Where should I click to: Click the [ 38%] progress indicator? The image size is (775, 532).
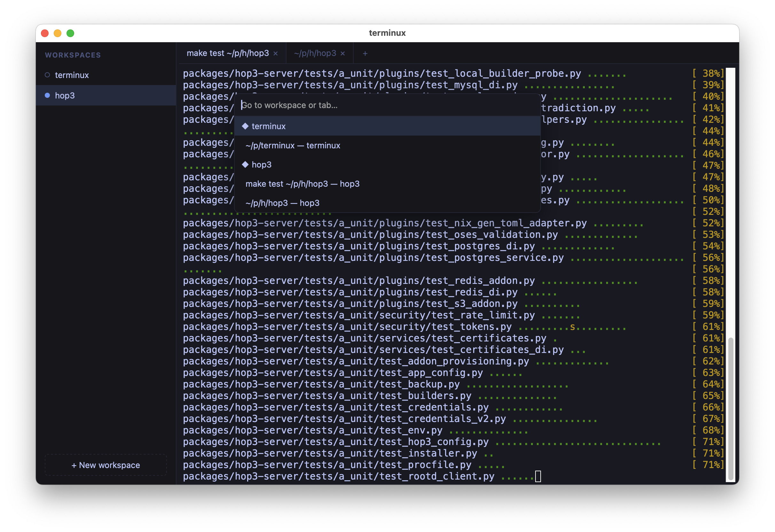coord(708,74)
